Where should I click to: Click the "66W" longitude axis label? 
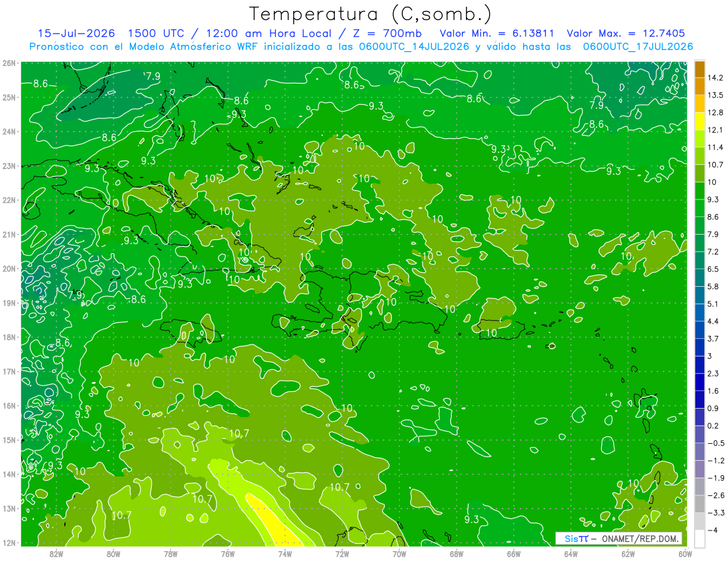[513, 554]
